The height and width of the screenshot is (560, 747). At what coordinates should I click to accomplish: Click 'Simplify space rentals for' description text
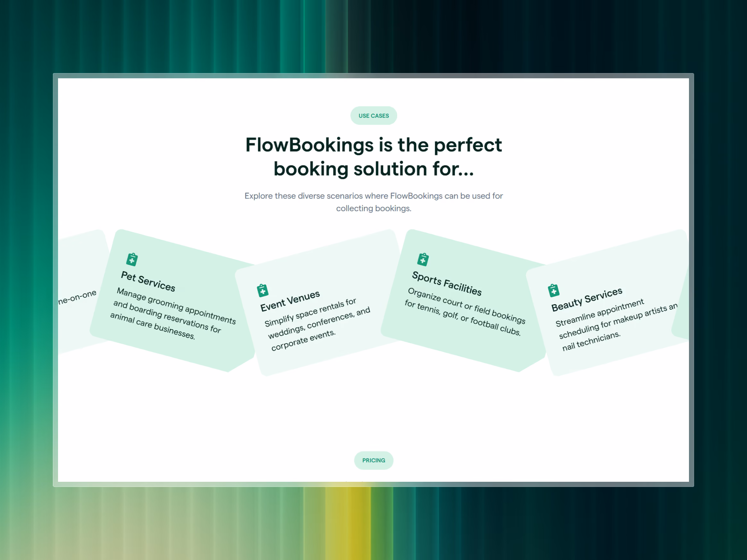click(x=317, y=324)
